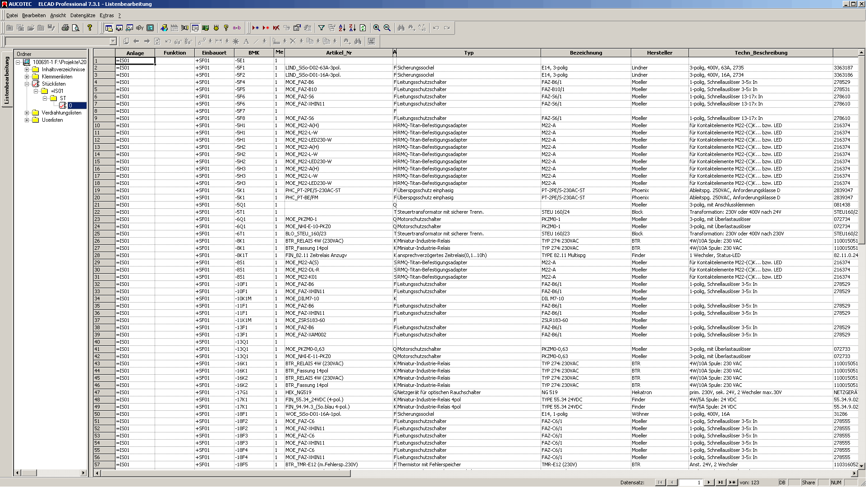Click the filter funnel icon
This screenshot has width=868, height=487.
pos(321,28)
